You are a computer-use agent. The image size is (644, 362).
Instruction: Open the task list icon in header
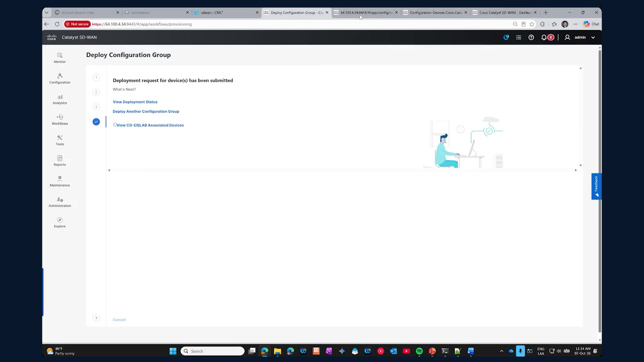[519, 38]
